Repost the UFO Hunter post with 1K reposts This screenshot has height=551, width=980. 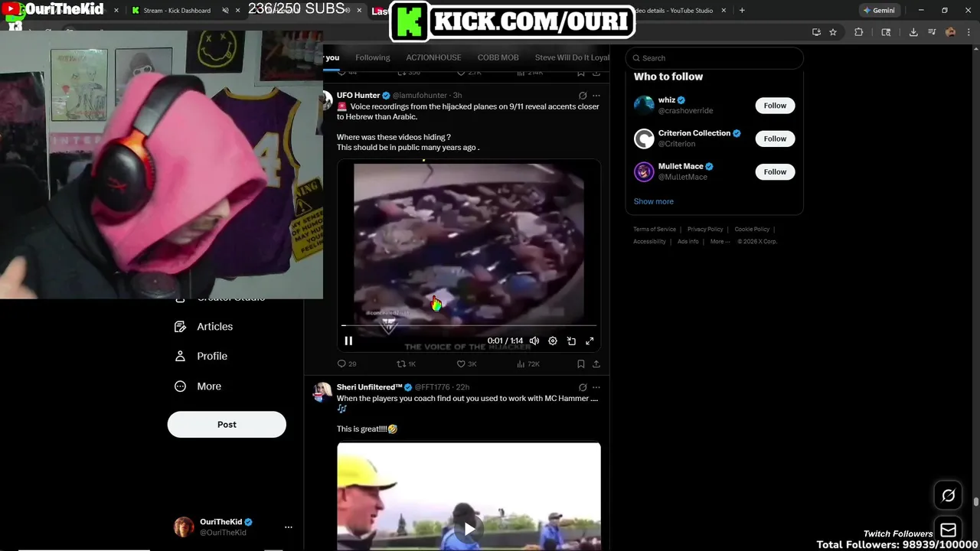(406, 364)
